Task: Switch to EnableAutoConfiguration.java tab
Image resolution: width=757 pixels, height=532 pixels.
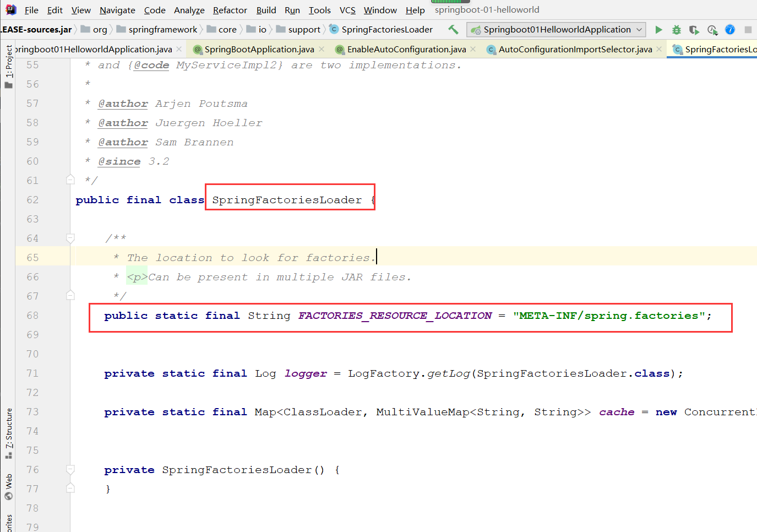Action: [406, 49]
